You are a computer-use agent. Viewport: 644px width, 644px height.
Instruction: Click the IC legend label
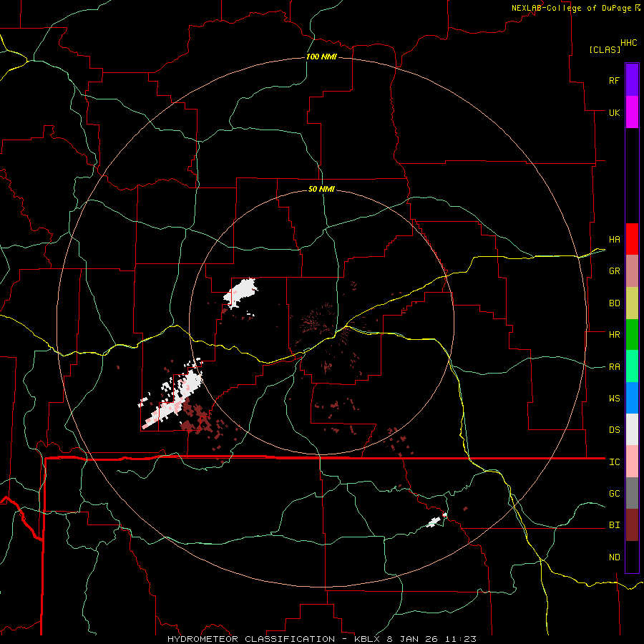[615, 462]
